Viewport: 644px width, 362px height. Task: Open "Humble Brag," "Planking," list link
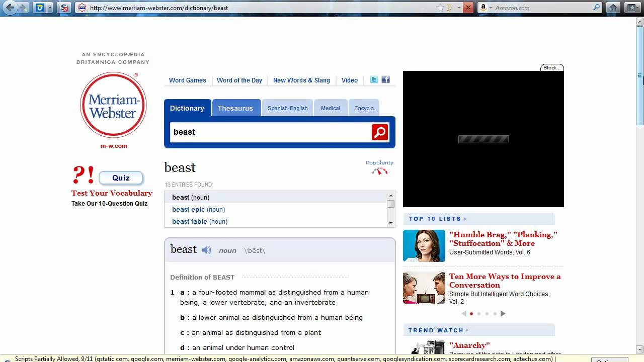coord(503,239)
